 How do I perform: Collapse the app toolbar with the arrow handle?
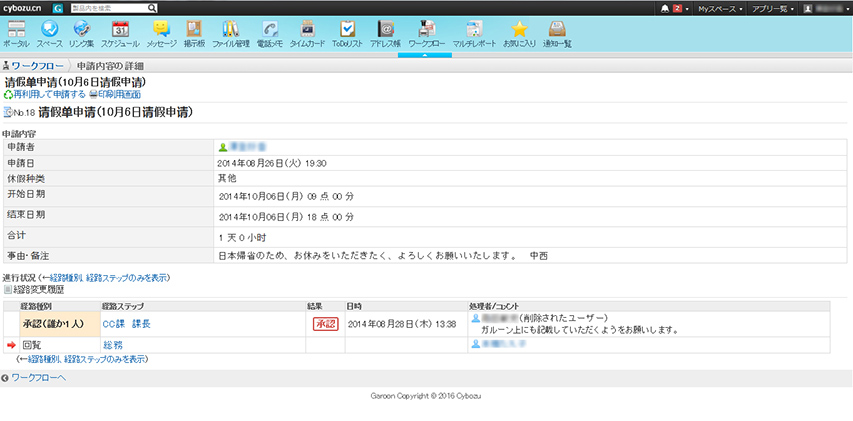425,55
